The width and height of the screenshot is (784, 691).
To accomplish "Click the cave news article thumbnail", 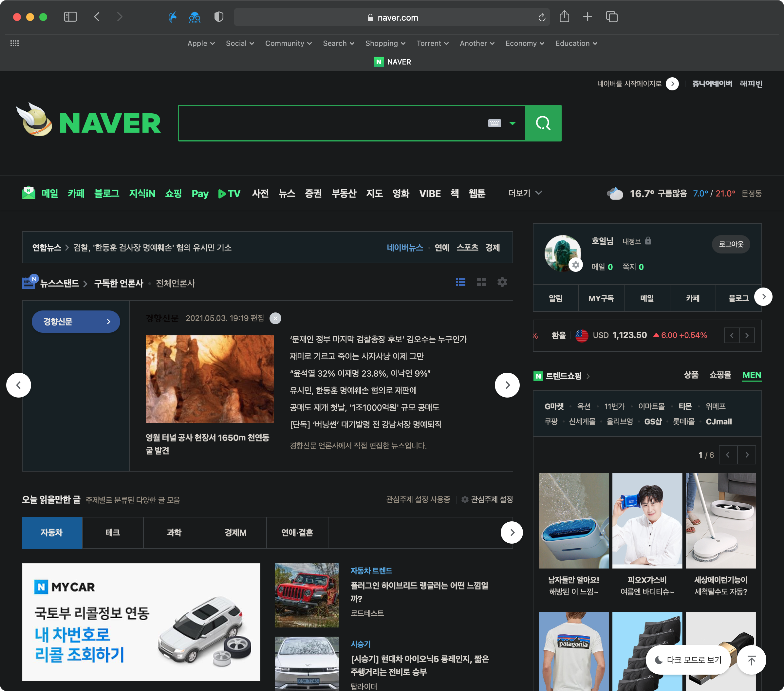I will click(x=209, y=379).
